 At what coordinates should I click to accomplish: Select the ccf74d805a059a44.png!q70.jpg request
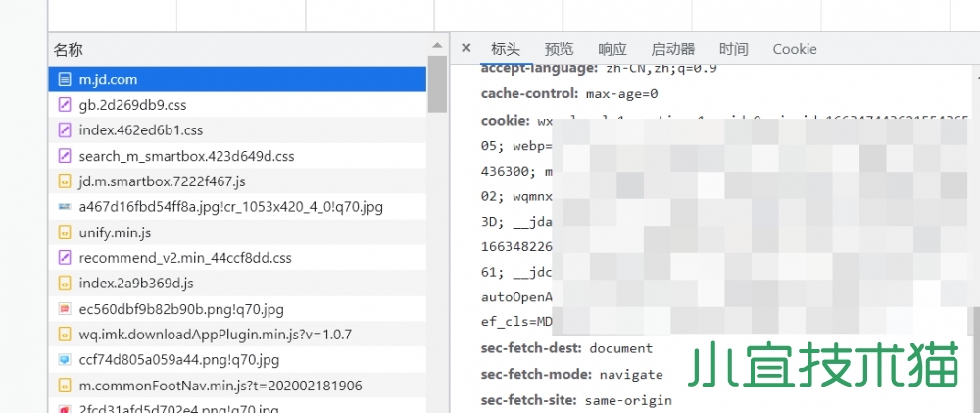pyautogui.click(x=237, y=360)
